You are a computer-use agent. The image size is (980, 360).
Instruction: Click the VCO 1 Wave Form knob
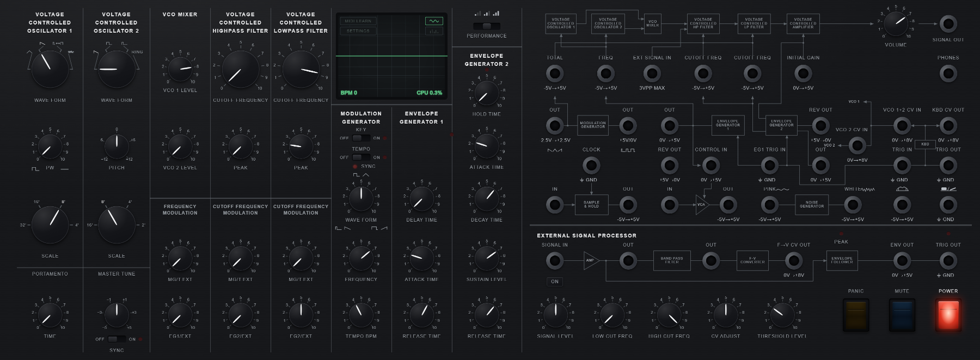tap(50, 69)
